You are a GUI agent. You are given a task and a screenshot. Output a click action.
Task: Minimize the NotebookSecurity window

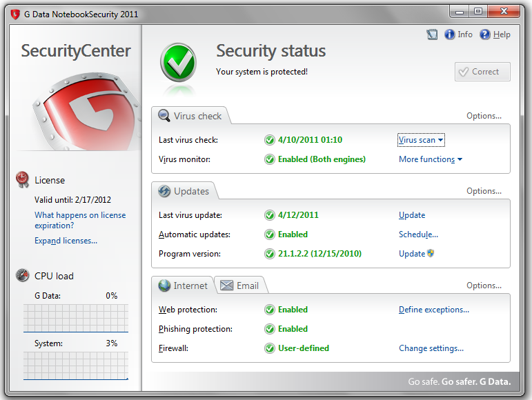coord(460,11)
